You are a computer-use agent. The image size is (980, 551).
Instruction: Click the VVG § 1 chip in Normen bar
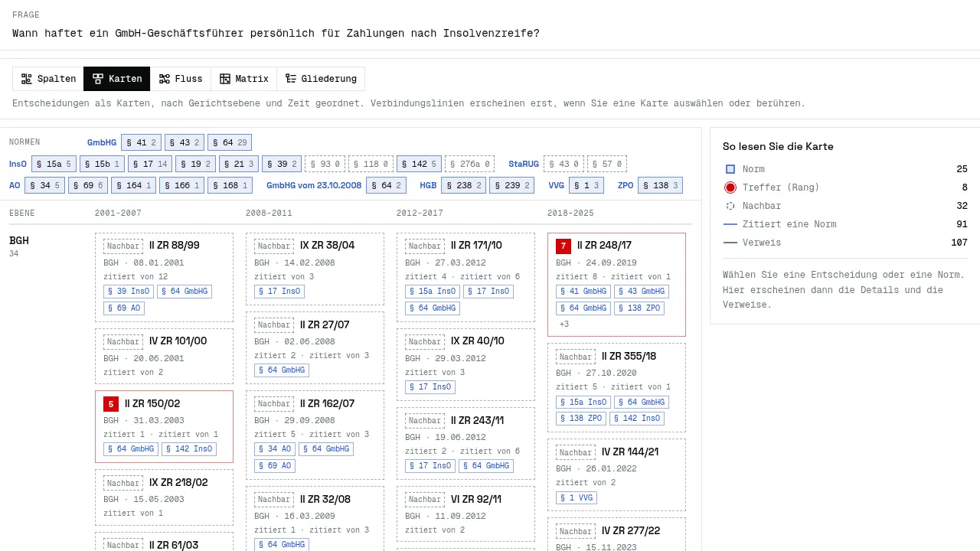[x=586, y=185]
